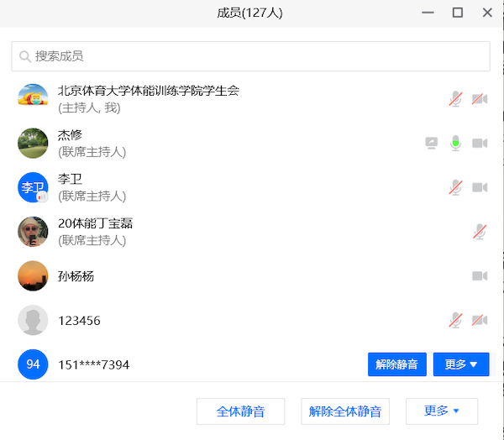Select the member name 123456

tap(79, 321)
